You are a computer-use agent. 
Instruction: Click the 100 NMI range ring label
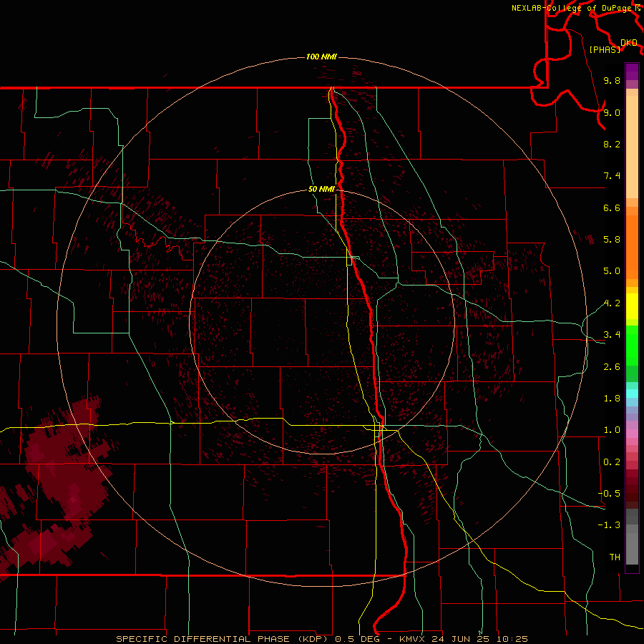coord(321,57)
